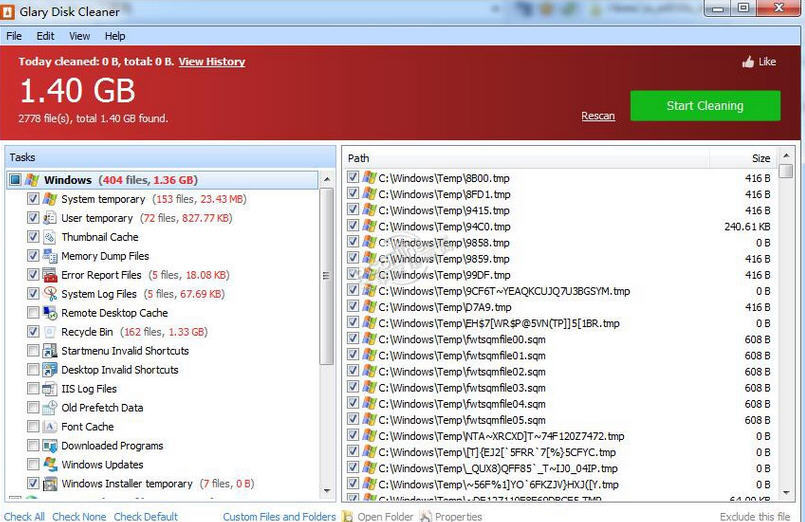Click the Memory Dump Files icon
Viewport: 805px width, 522px height.
tap(50, 256)
